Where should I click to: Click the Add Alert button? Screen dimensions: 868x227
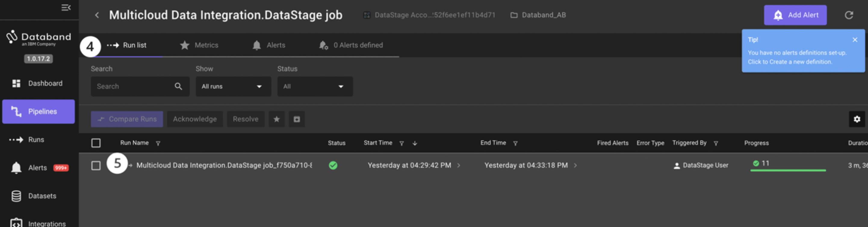(795, 15)
